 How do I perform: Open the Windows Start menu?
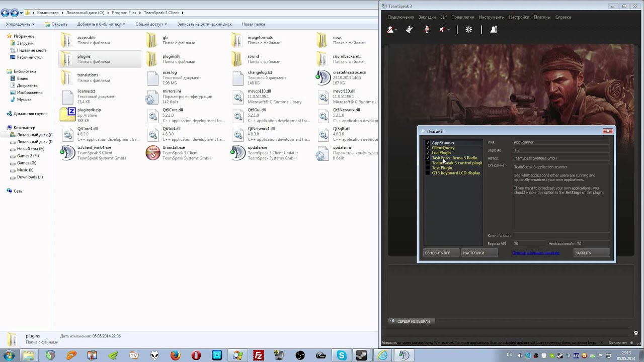click(9, 355)
